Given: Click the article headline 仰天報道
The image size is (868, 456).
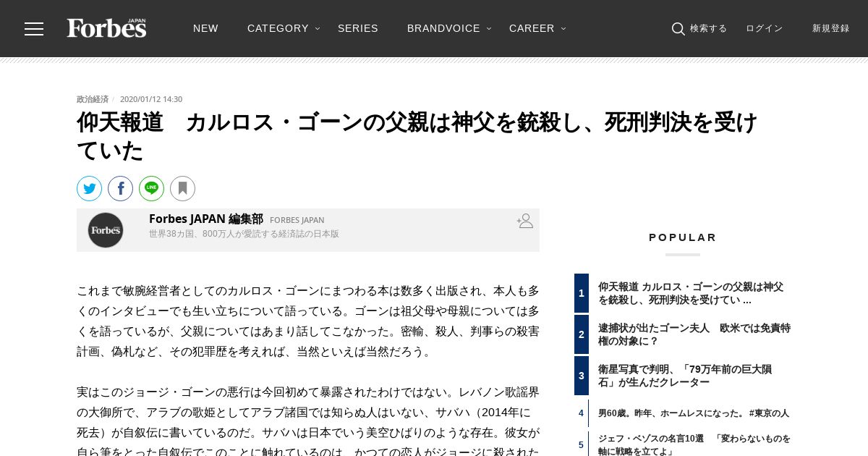Looking at the screenshot, I should tap(417, 137).
